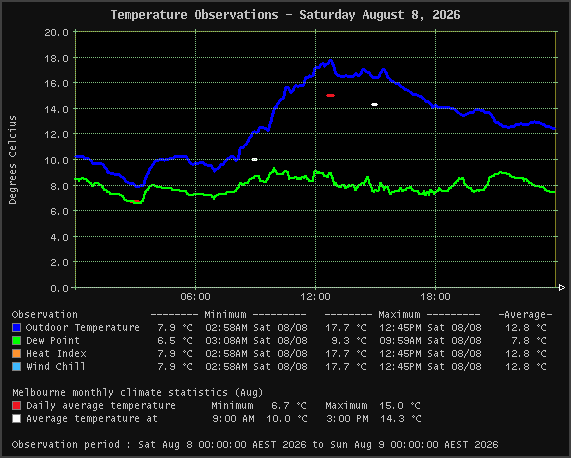Click the 18:00 x-axis time label
Viewport: 571px width, 458px height.
436,297
